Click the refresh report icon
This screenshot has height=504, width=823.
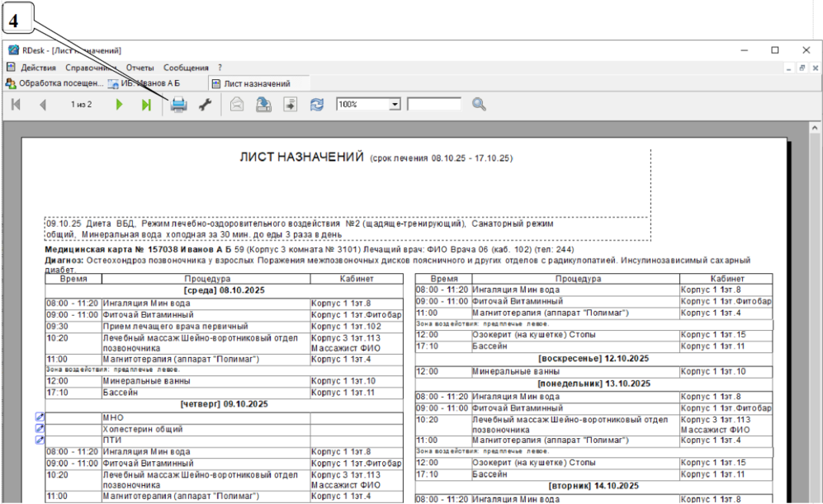(317, 105)
